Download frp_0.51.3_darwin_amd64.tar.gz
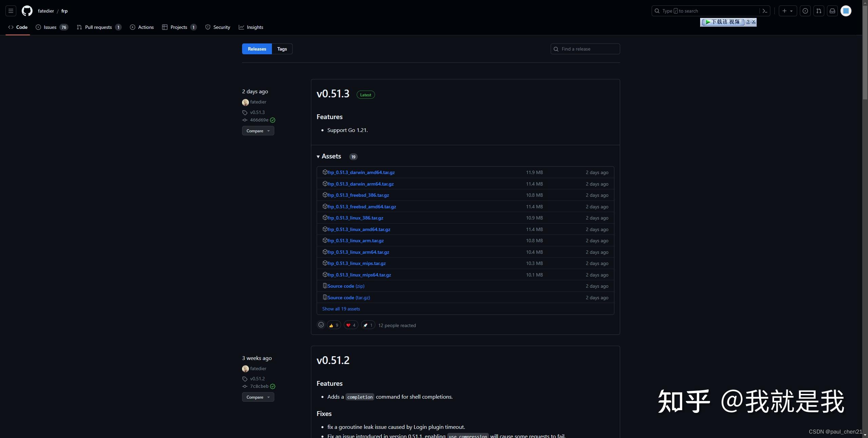868x438 pixels. coord(361,172)
